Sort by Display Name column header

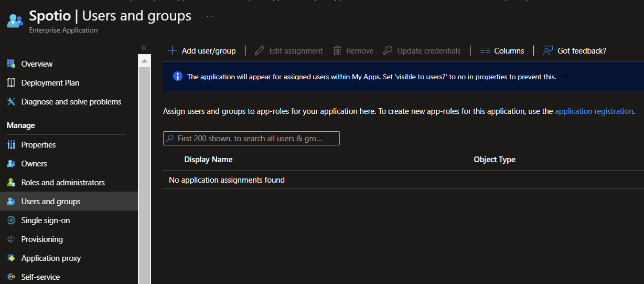click(x=208, y=160)
